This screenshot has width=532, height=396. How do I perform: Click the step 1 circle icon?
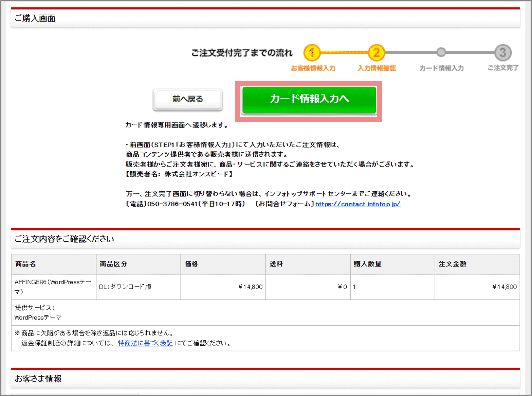[x=312, y=53]
